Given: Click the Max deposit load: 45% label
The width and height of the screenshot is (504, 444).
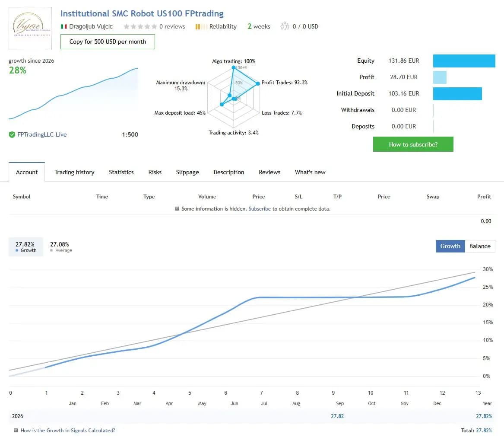Looking at the screenshot, I should (180, 112).
